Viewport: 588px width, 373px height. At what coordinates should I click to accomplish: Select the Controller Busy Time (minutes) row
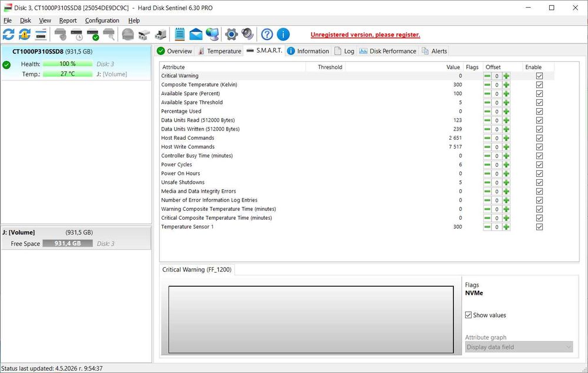click(x=357, y=156)
